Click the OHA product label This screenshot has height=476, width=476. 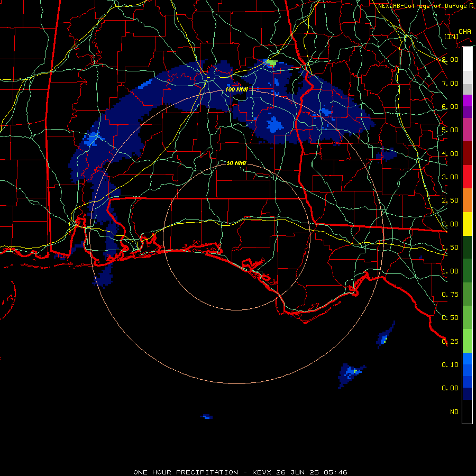[465, 32]
